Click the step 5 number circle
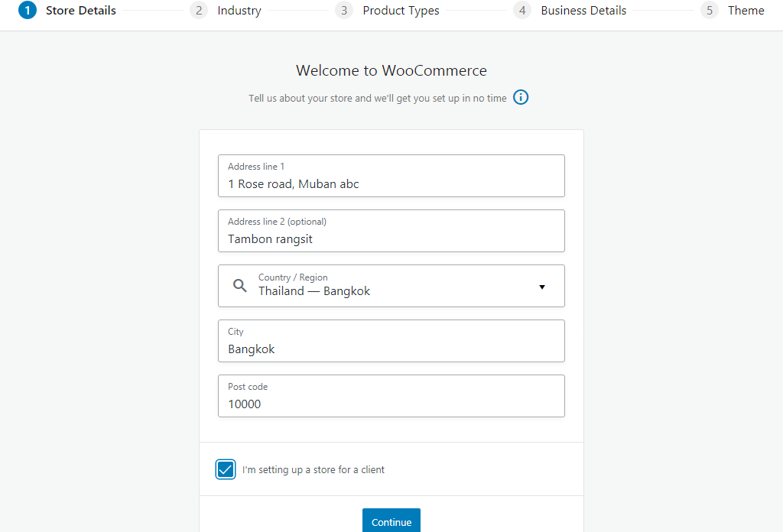Image resolution: width=783 pixels, height=532 pixels. tap(710, 11)
